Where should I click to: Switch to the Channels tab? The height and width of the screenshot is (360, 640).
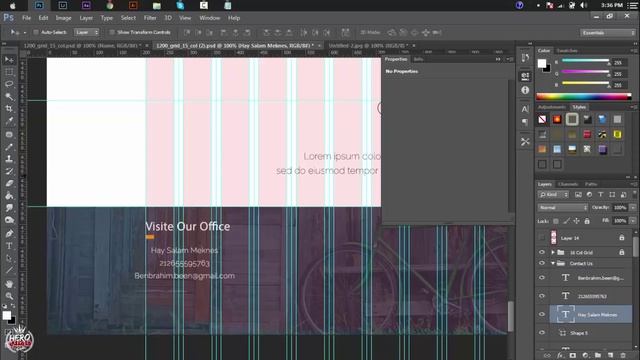(x=568, y=184)
